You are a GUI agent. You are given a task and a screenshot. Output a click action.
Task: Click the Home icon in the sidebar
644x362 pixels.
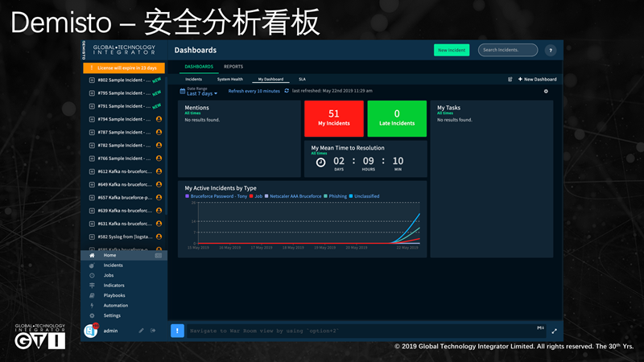[x=92, y=255]
